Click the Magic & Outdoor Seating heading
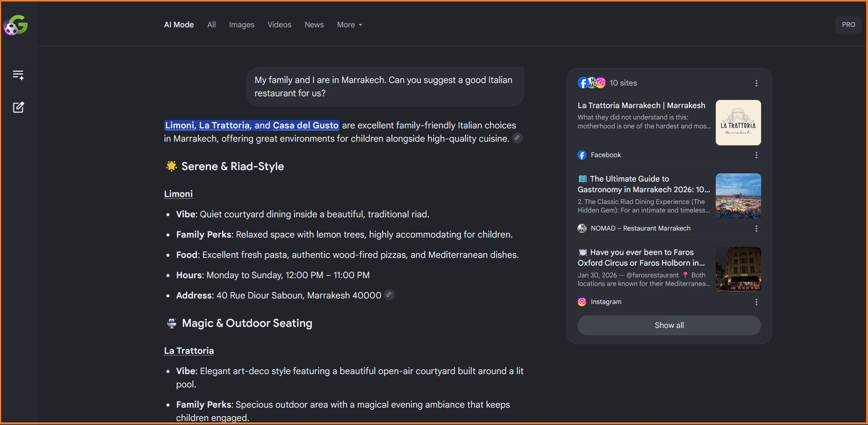This screenshot has width=868, height=425. 247,323
